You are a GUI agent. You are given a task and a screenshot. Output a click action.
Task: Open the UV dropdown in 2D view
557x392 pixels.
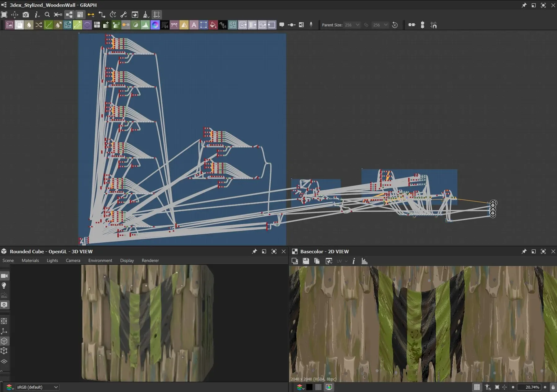(x=342, y=261)
